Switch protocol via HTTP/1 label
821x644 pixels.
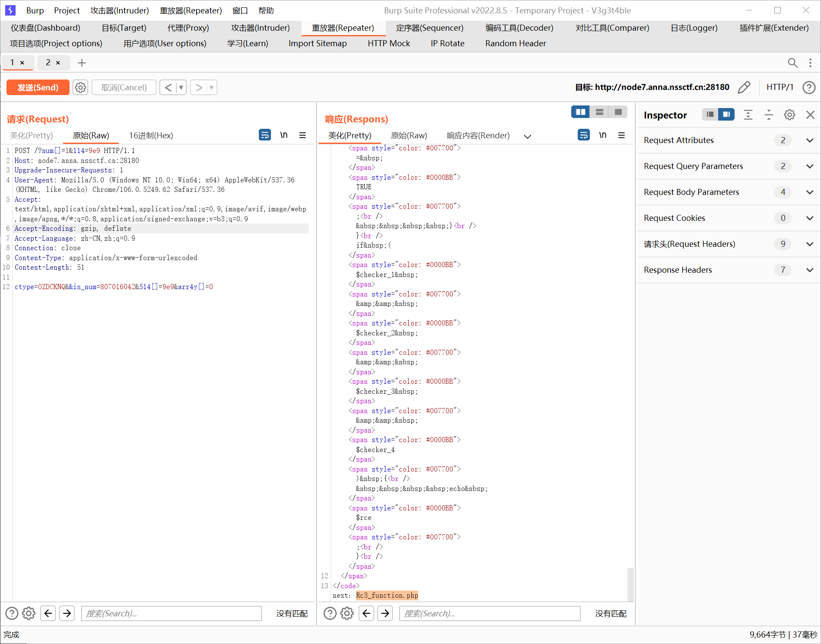[780, 87]
